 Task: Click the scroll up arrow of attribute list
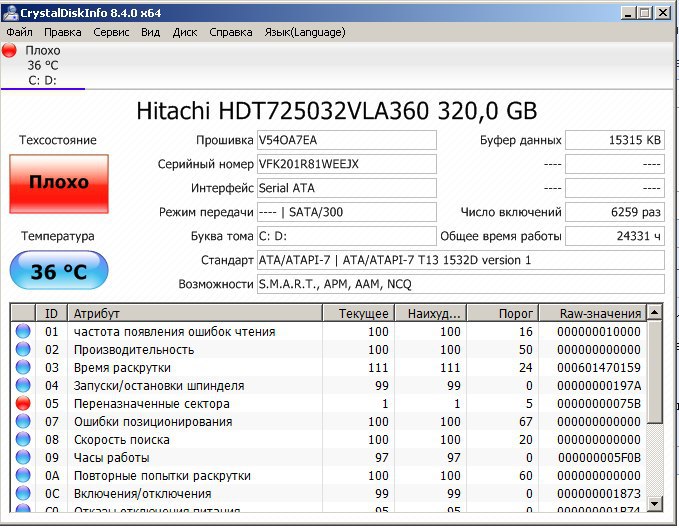tap(655, 312)
